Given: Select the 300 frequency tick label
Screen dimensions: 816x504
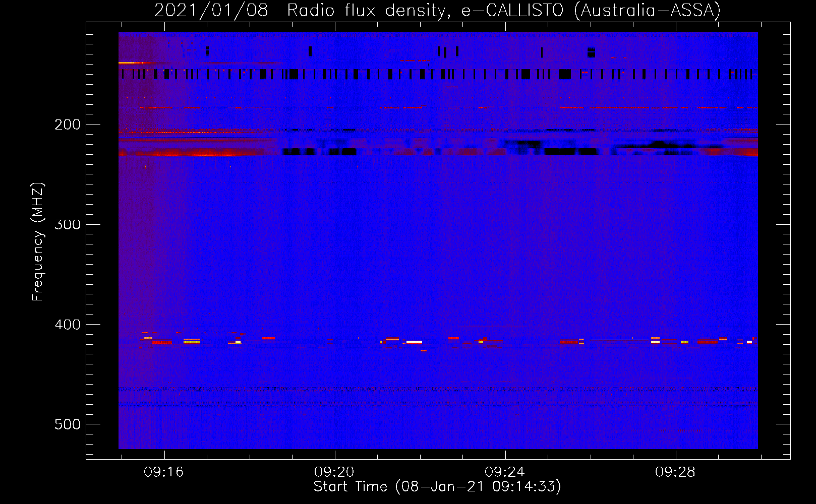Looking at the screenshot, I should click(68, 224).
